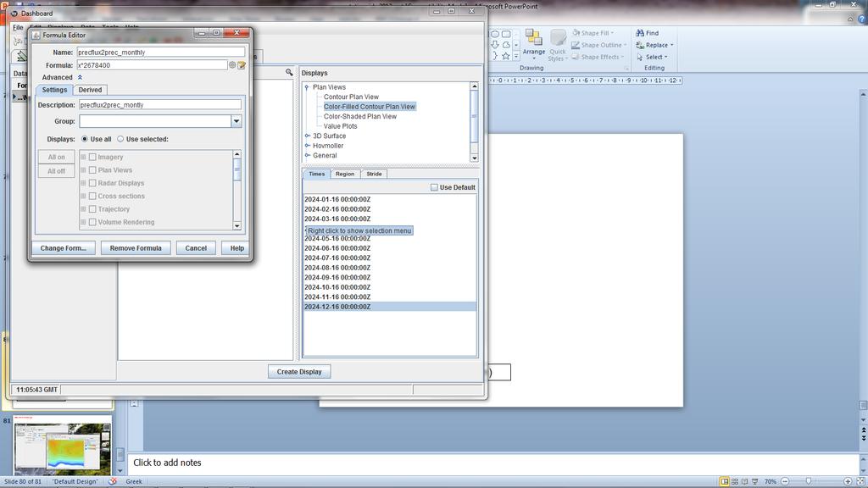Collapse the Plan Views node in Displays
Image resolution: width=868 pixels, height=488 pixels.
point(307,87)
